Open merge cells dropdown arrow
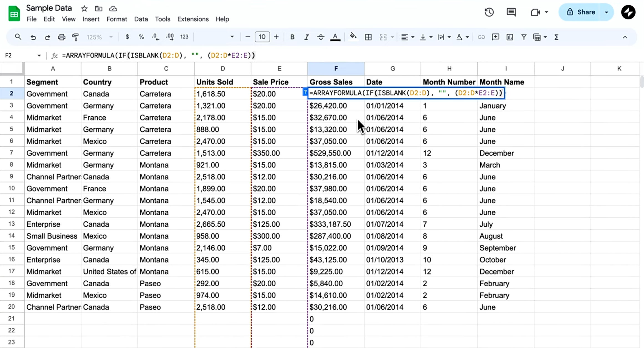The height and width of the screenshot is (348, 644). (392, 37)
